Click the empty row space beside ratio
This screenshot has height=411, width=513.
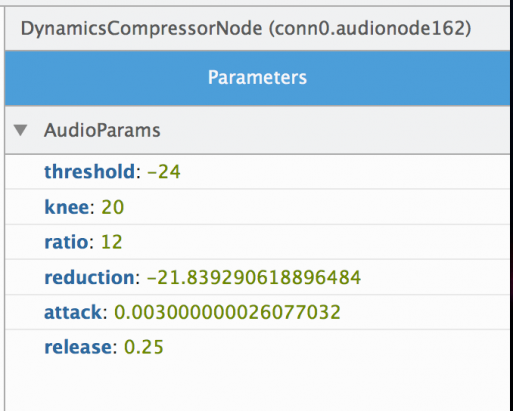[x=317, y=242]
